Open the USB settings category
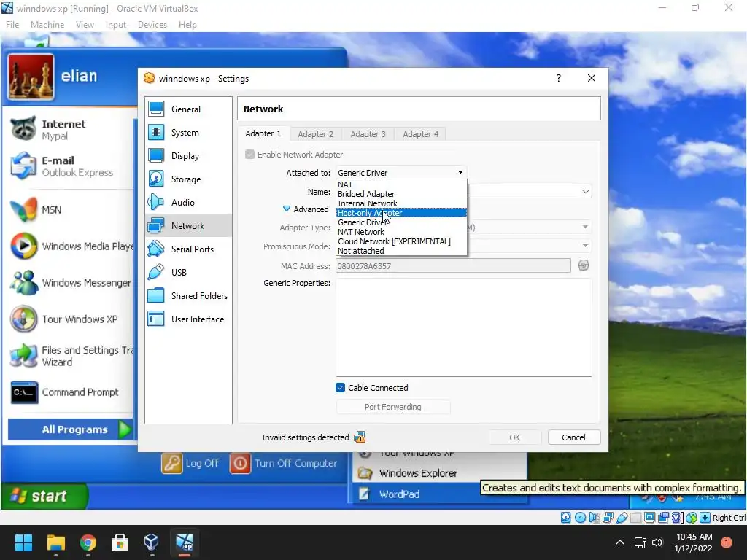The width and height of the screenshot is (747, 560). 188,273
